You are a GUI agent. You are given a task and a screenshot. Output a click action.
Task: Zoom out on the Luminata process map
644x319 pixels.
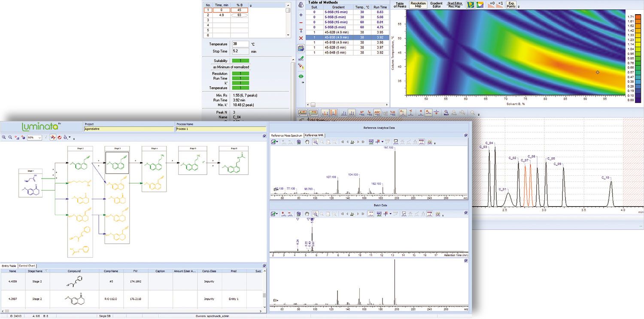coord(10,137)
